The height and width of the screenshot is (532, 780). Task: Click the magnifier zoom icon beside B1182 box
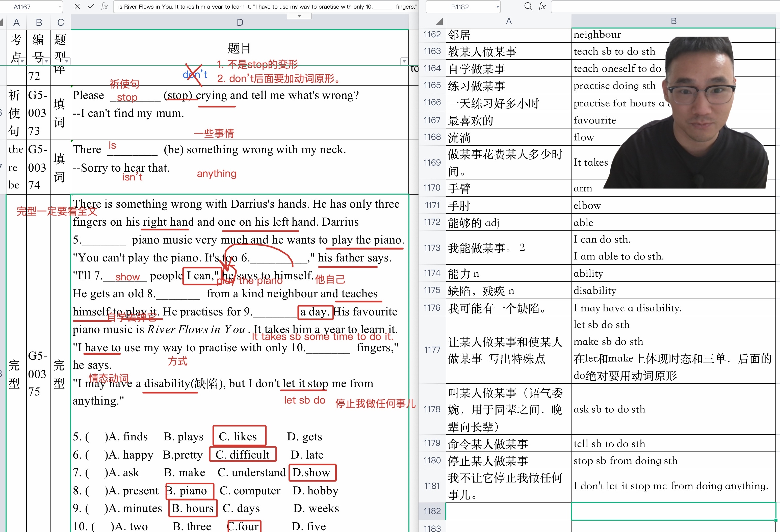coord(528,6)
